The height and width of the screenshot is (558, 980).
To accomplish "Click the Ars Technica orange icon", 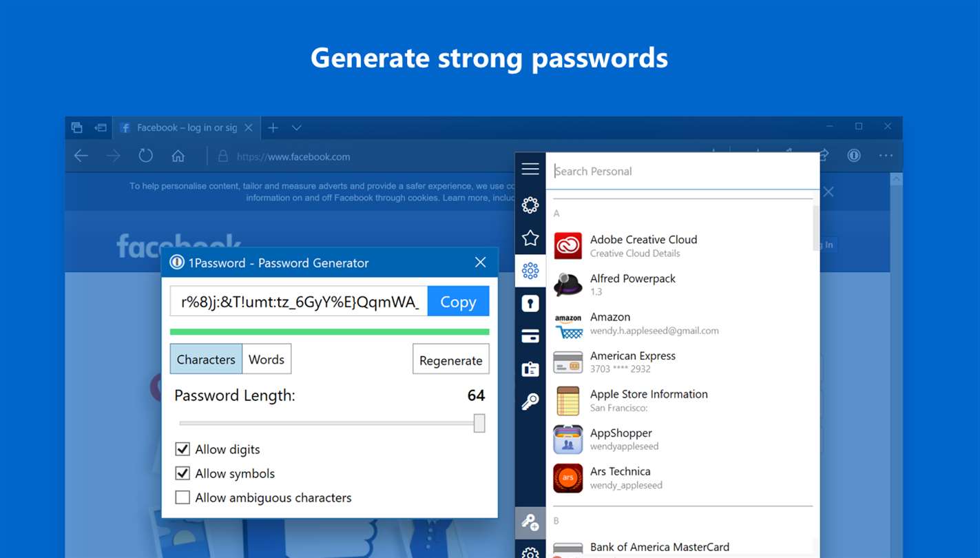I will [568, 477].
